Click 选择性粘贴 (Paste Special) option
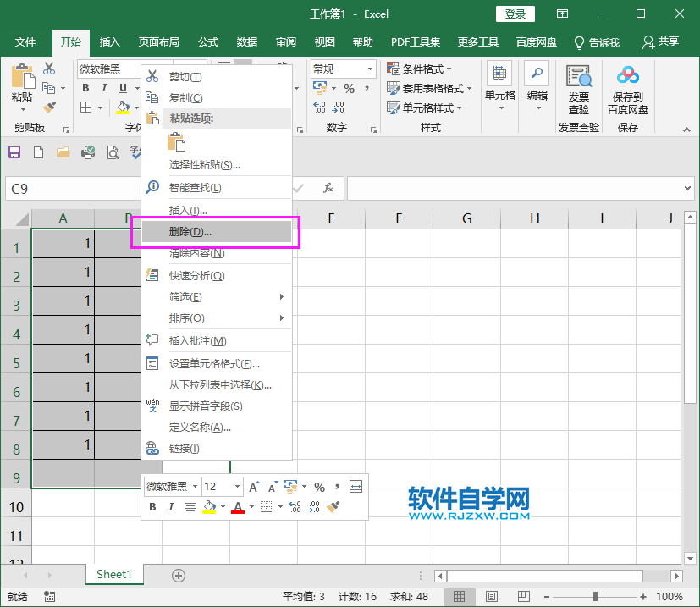The image size is (700, 607). point(203,165)
